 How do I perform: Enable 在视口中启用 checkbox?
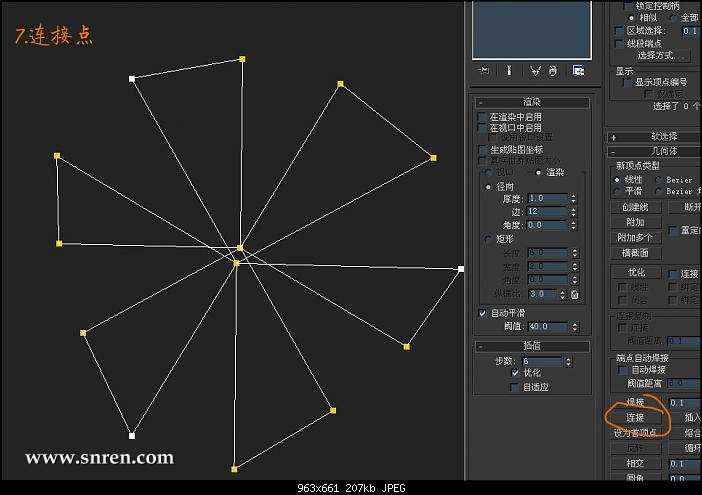pyautogui.click(x=482, y=128)
